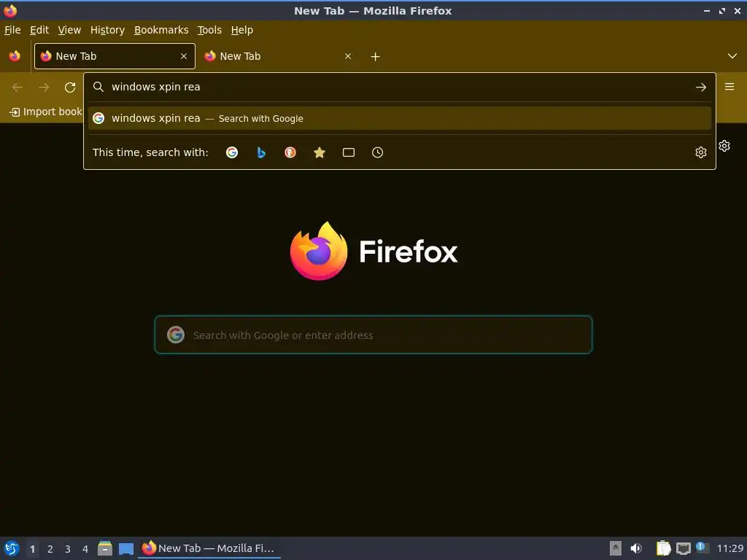Click Import bookmarks toolbar button
This screenshot has width=747, height=560.
tap(46, 112)
